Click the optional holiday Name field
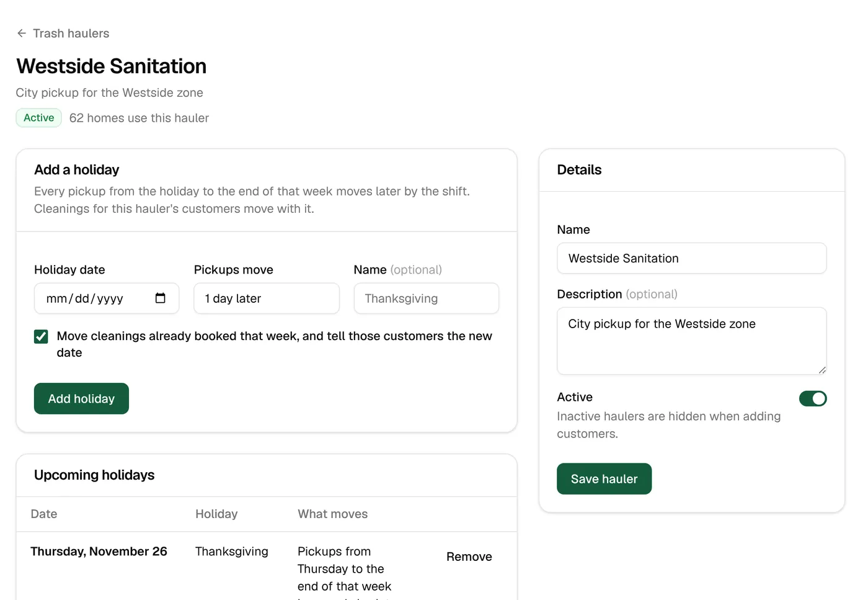This screenshot has width=868, height=600. coord(427,298)
